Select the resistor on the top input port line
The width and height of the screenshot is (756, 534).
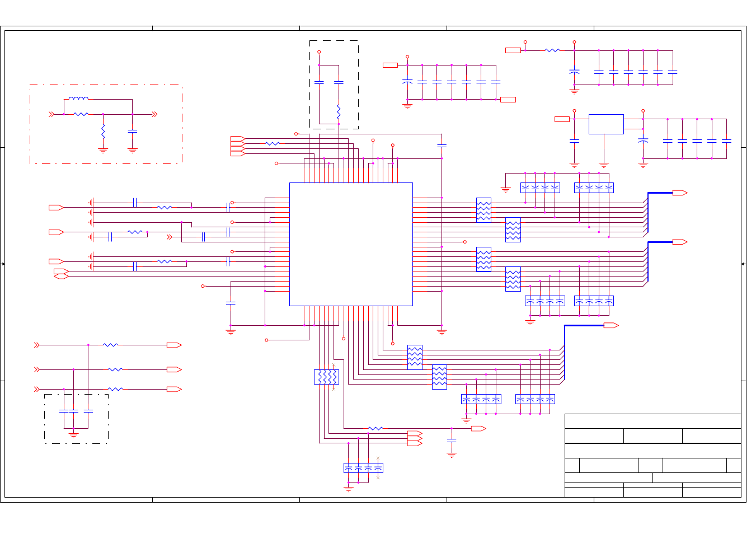(x=272, y=144)
